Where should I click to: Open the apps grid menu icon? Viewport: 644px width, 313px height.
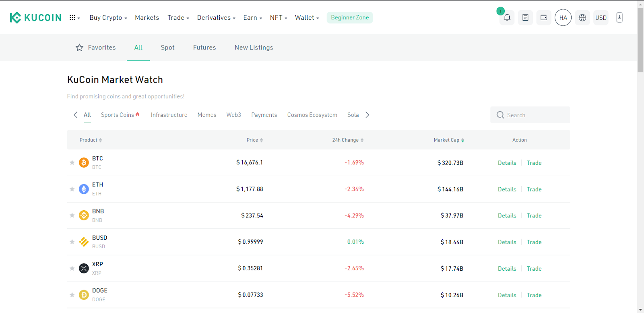coord(72,18)
